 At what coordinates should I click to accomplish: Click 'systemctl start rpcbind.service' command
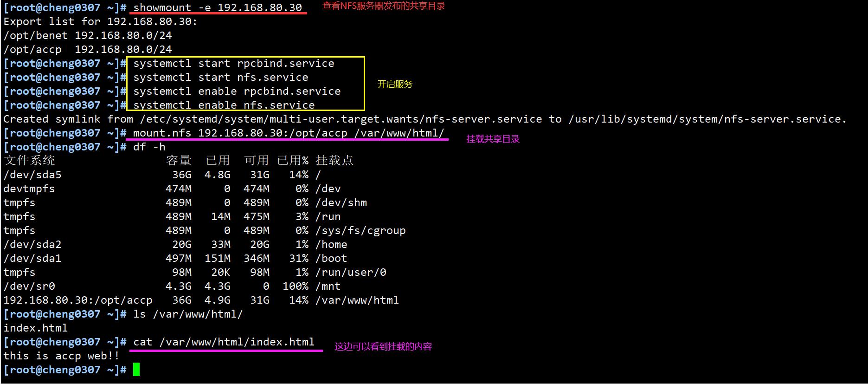pos(234,63)
